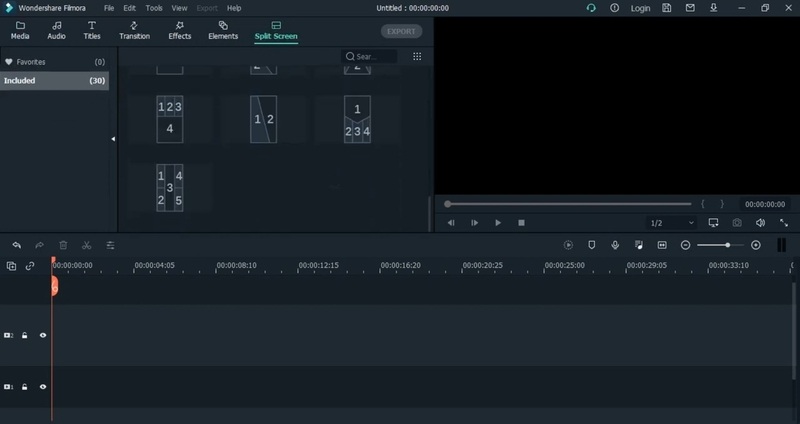Take a snapshot with the camera icon
The image size is (800, 424).
point(737,223)
